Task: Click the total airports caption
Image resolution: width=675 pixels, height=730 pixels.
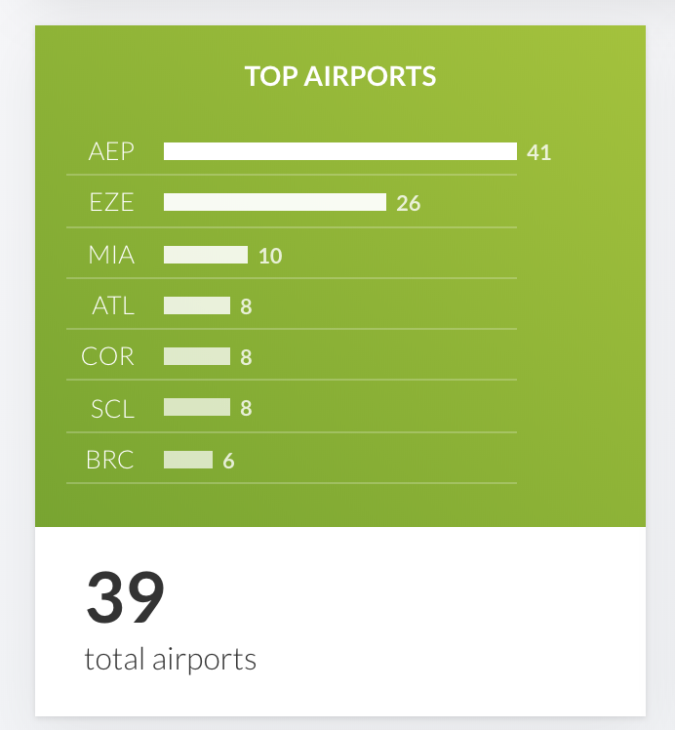Action: (x=170, y=659)
